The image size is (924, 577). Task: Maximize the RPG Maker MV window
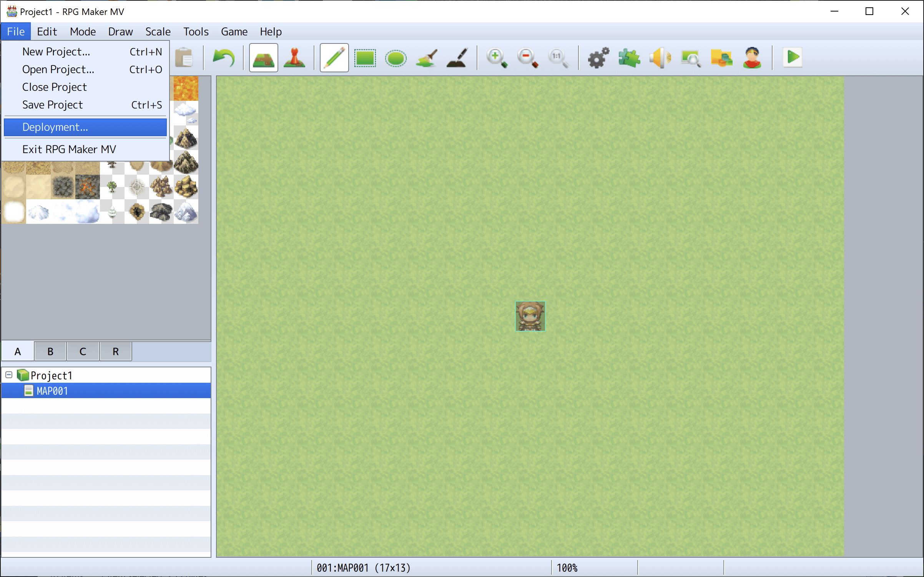[869, 12]
